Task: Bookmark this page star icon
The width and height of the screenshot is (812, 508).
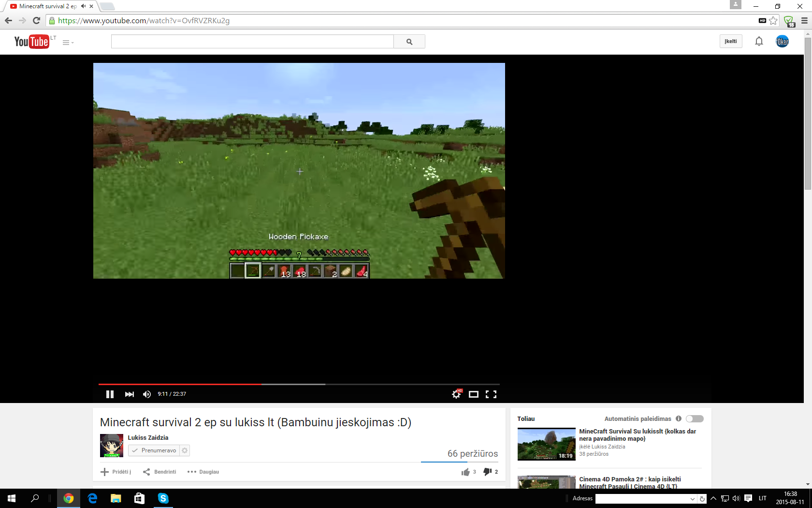Action: coord(773,21)
